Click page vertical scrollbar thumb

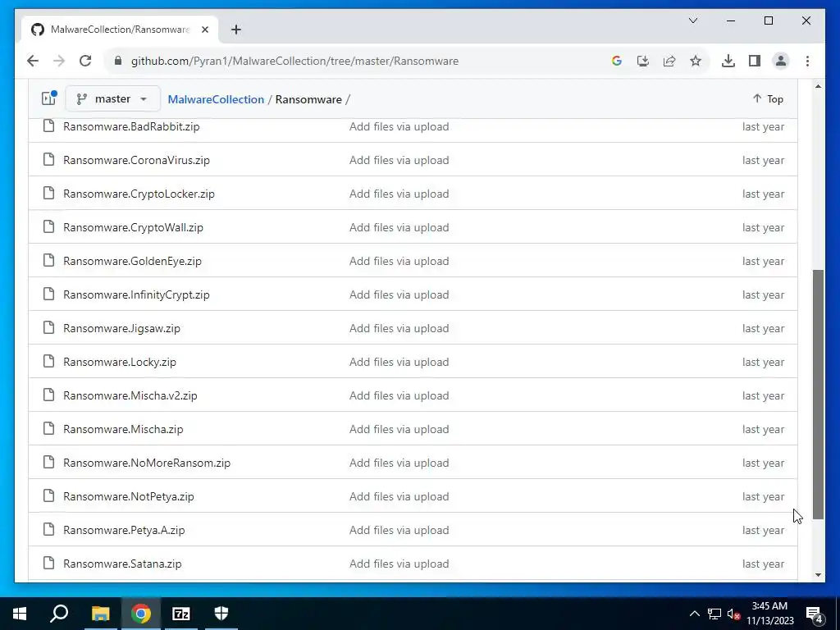click(x=818, y=395)
